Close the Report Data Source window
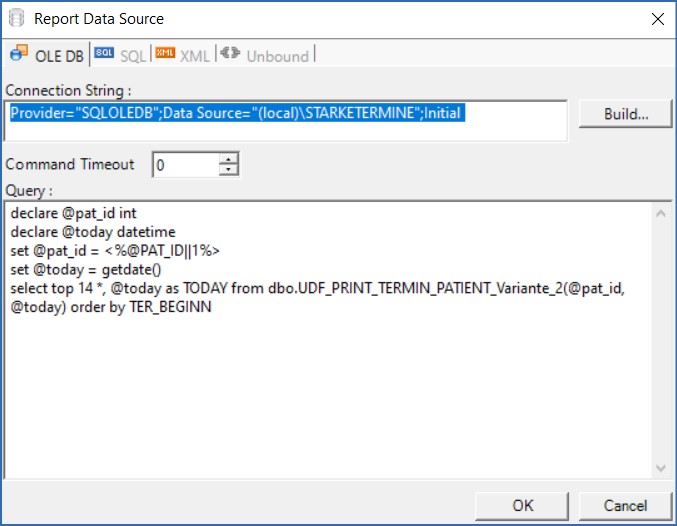The image size is (677, 526). (658, 19)
